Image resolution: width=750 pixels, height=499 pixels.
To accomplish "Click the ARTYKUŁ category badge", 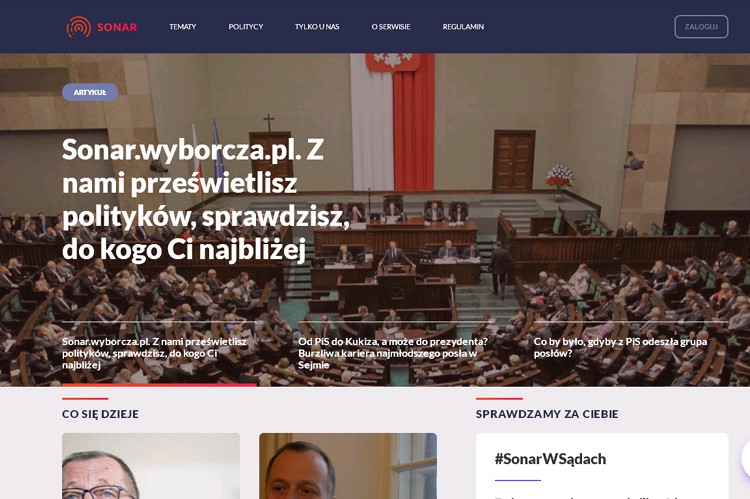I will [90, 92].
